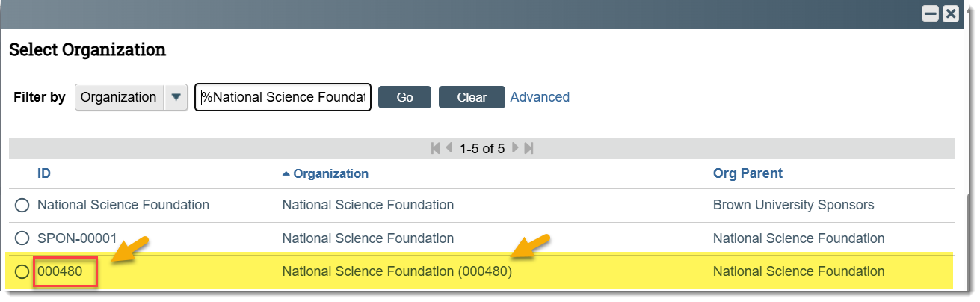Sort by the ID column header
This screenshot has height=302, width=980.
tap(43, 173)
